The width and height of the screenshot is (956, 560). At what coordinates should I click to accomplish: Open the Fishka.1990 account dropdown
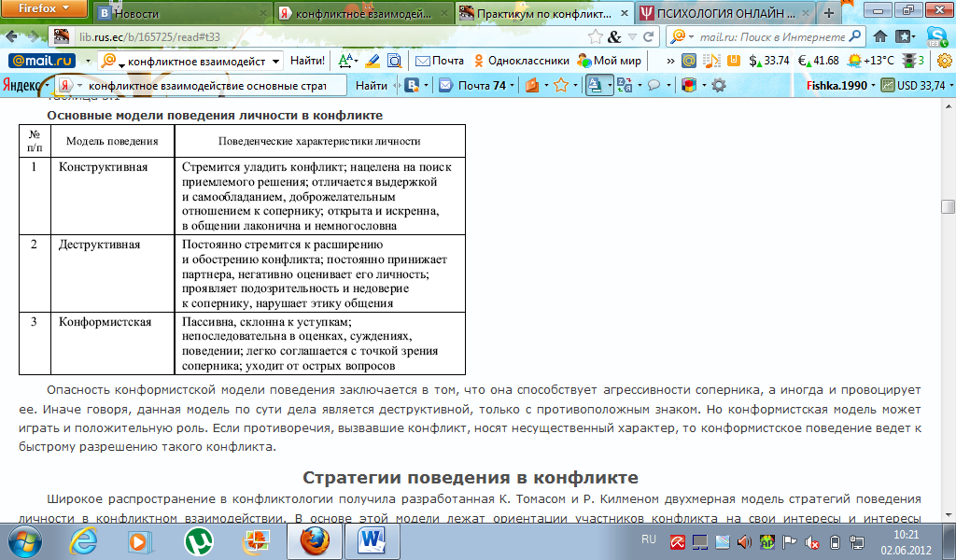tap(840, 86)
